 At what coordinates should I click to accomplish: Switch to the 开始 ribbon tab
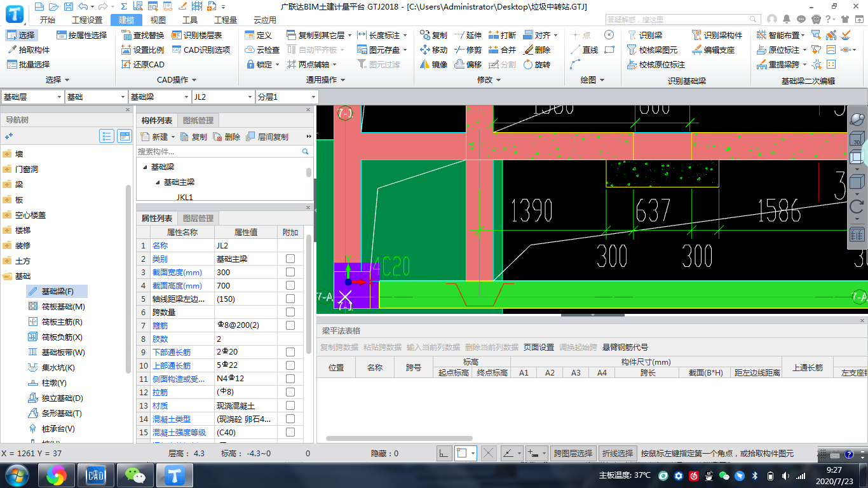point(47,20)
